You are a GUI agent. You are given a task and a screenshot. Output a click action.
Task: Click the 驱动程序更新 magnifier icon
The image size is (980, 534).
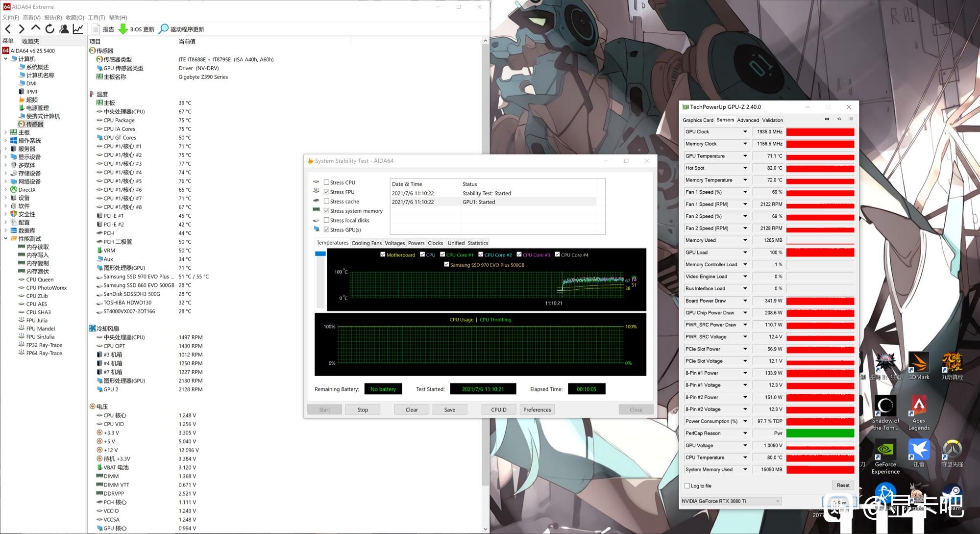pos(164,29)
